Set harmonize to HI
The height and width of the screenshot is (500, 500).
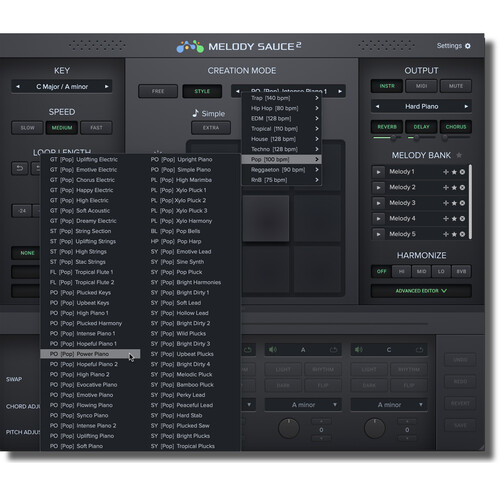point(401,271)
